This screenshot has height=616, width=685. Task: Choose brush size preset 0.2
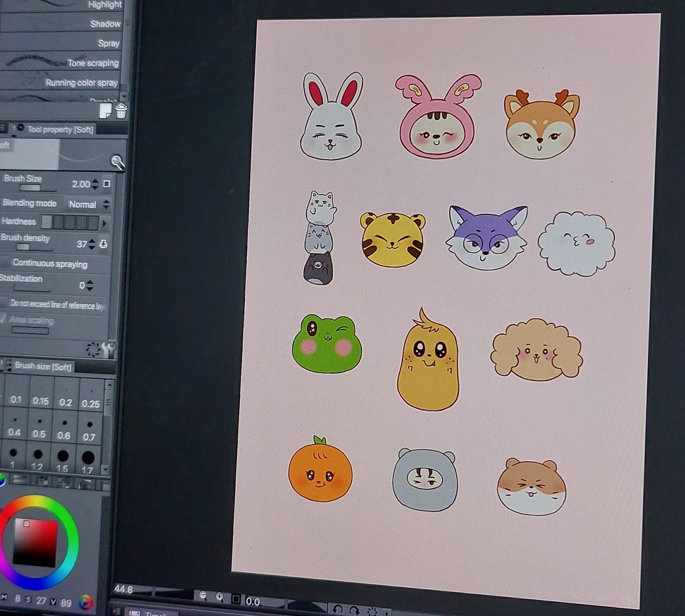click(x=66, y=395)
